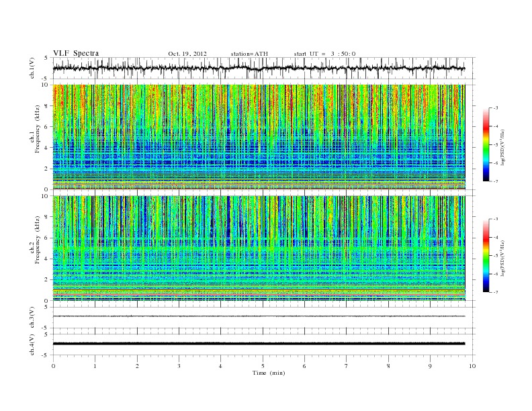This screenshot has height=411, width=532.
Task: Select the "start UT = 3 :50: 0" text
Action: (324, 54)
